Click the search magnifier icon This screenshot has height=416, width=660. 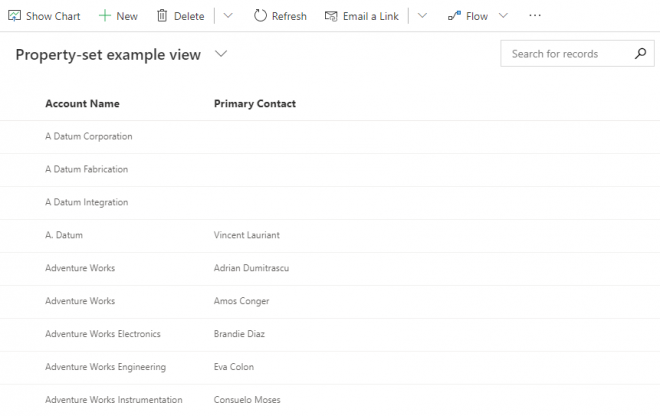[x=641, y=54]
